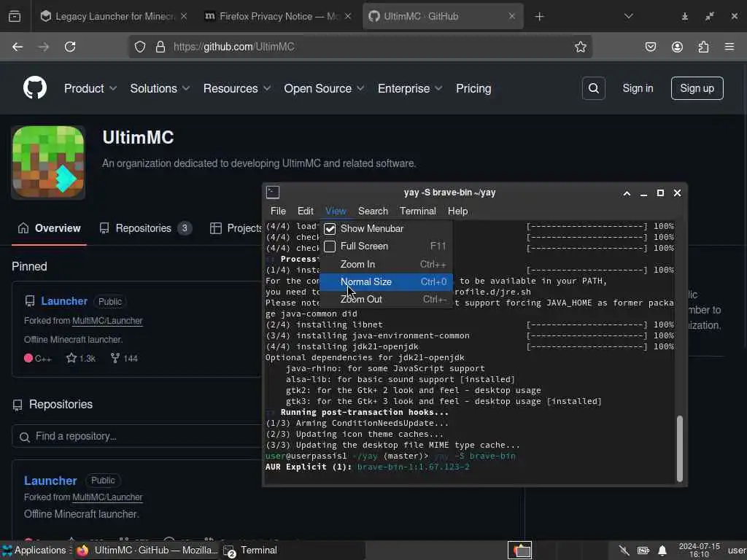Open the Launcher link in the Repositories list
This screenshot has width=747, height=560.
pos(50,481)
